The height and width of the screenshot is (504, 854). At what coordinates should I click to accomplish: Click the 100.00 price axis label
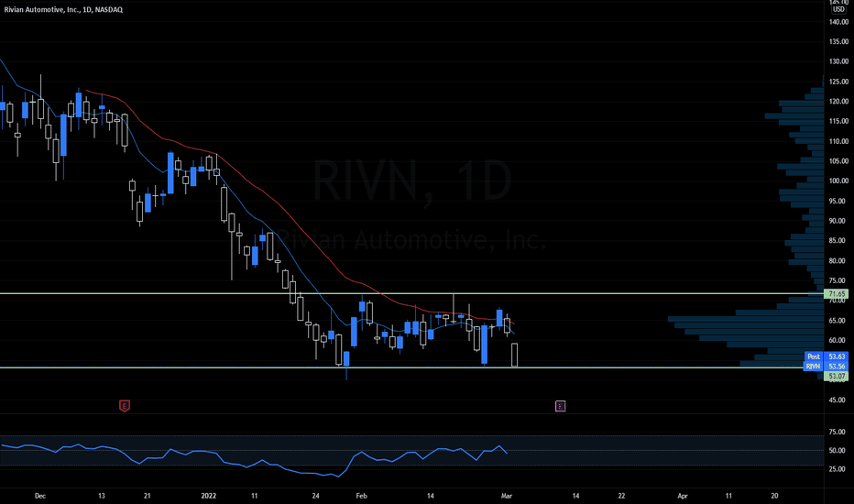click(838, 181)
